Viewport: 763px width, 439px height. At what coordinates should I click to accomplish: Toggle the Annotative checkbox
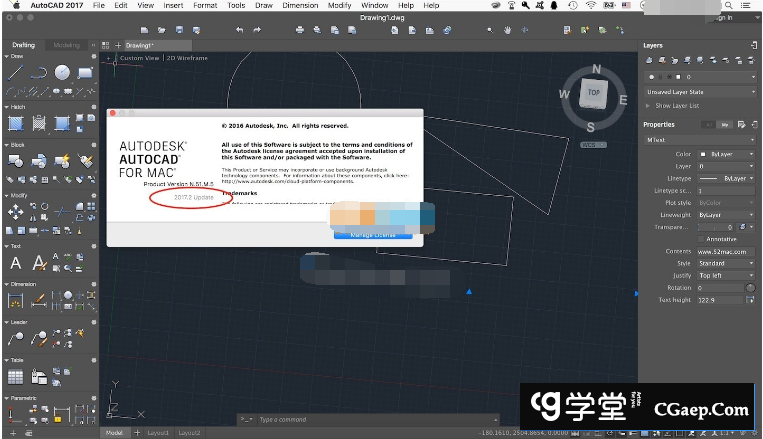(699, 239)
